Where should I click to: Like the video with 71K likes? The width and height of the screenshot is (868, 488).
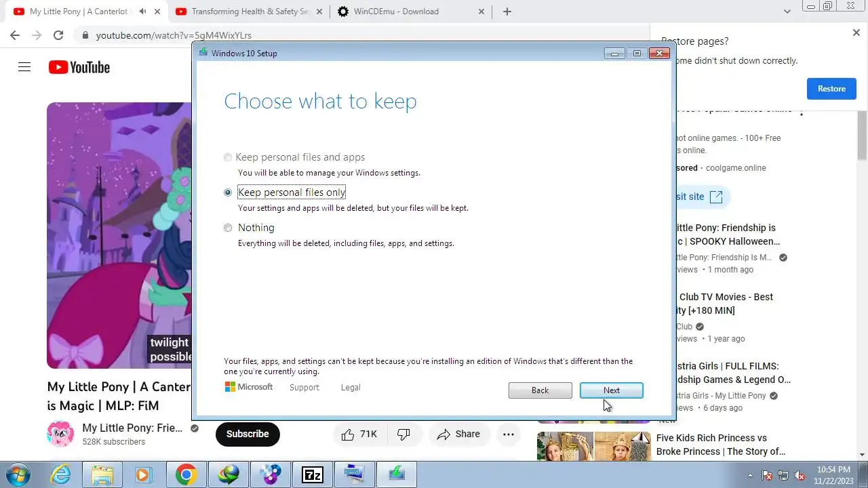(360, 434)
